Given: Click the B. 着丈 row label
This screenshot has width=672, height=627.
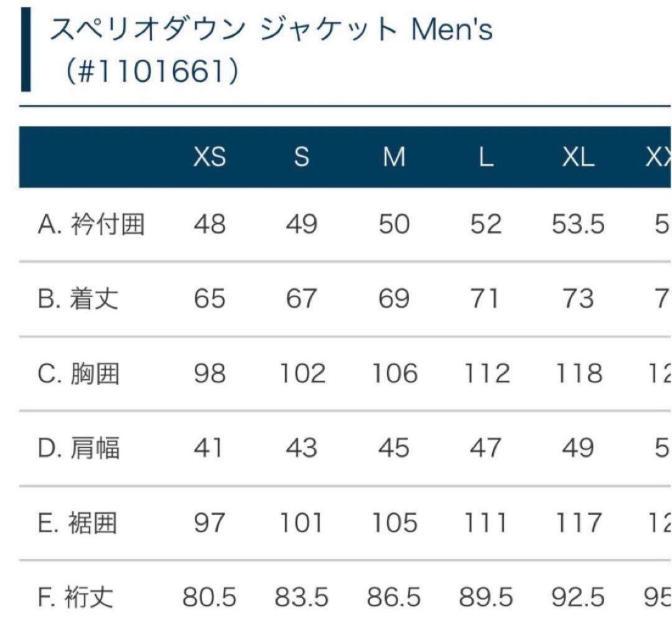Looking at the screenshot, I should tap(77, 299).
